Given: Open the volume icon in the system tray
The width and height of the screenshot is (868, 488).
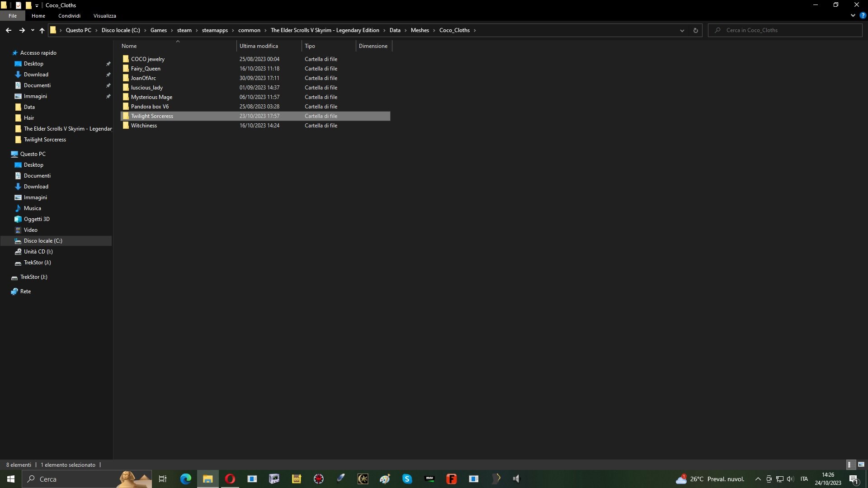Looking at the screenshot, I should tap(790, 479).
